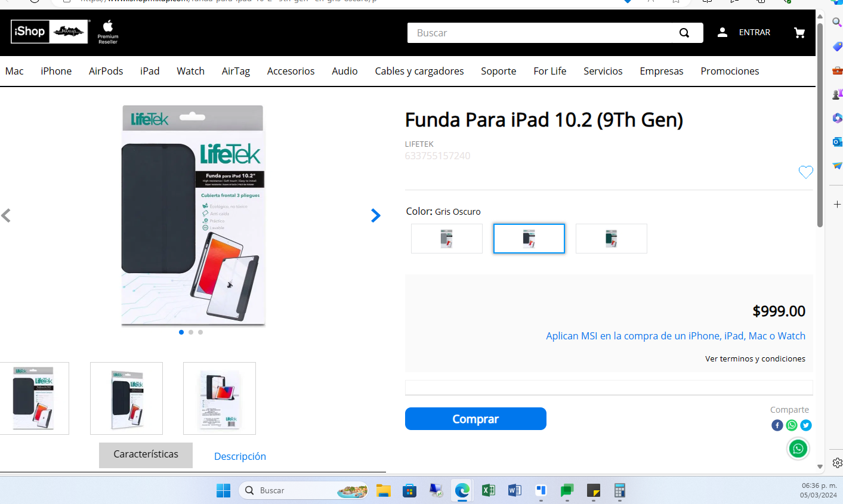Image resolution: width=843 pixels, height=504 pixels.
Task: Show previous product image with left arrow
Action: pyautogui.click(x=6, y=215)
